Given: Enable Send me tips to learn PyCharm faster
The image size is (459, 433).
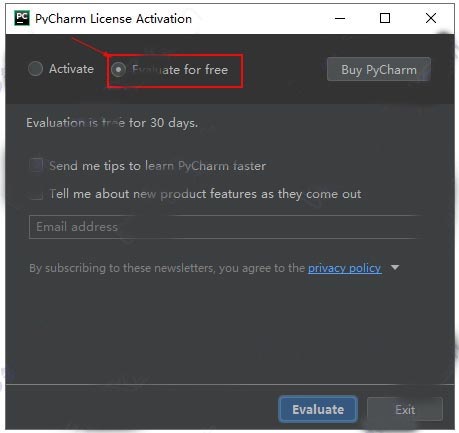Looking at the screenshot, I should coord(36,165).
